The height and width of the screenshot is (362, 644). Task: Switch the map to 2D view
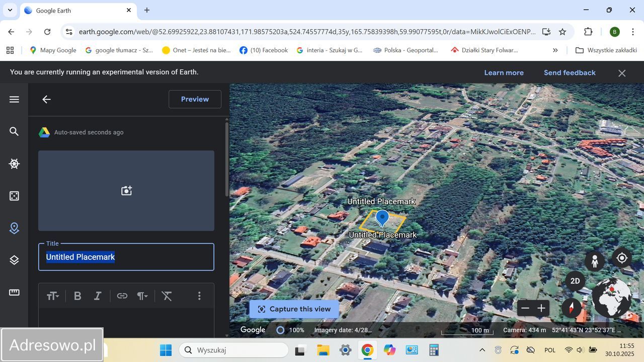click(575, 281)
